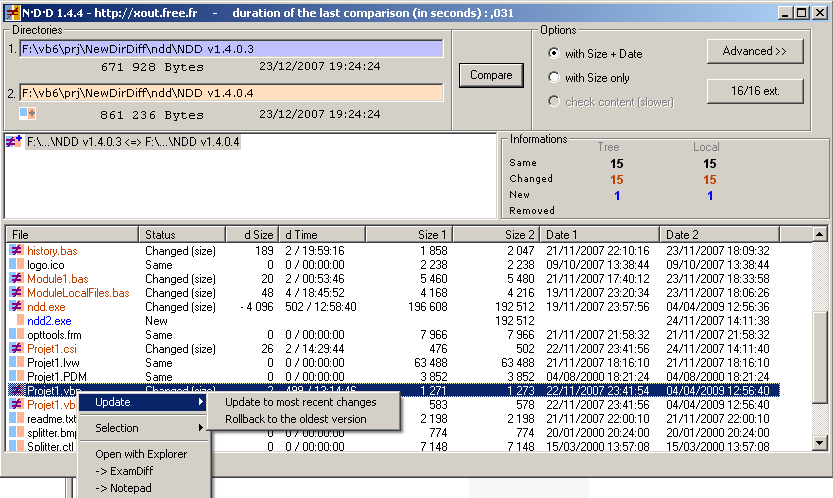The image size is (833, 498).
Task: Select the ndd2.exe file name
Action: [49, 321]
